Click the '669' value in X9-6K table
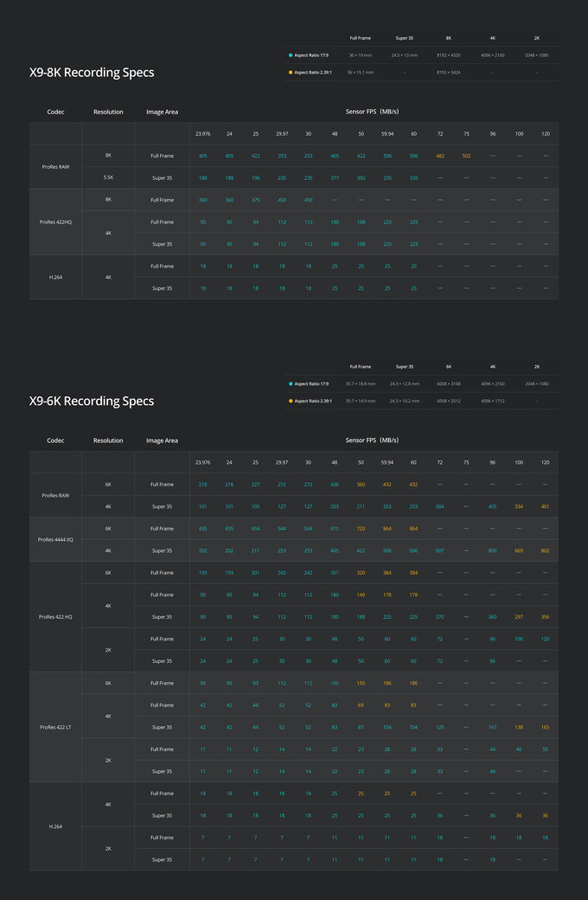Screen dimensions: 588x900 coord(519,550)
